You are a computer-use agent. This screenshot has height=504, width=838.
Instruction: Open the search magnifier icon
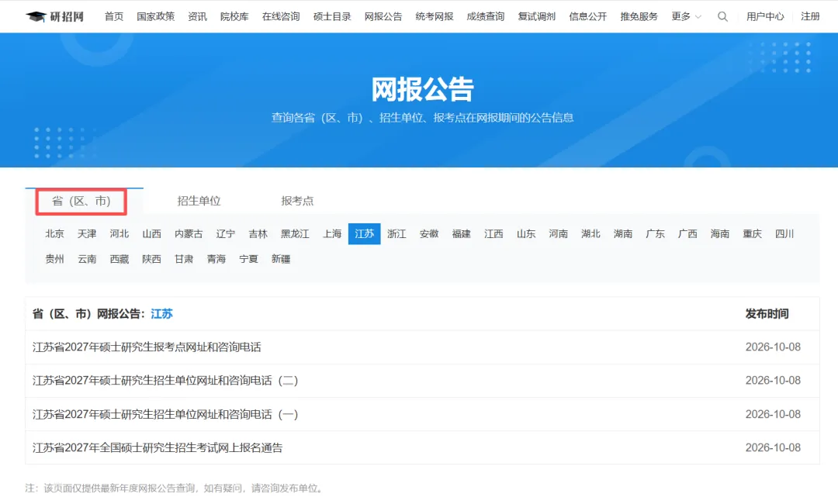click(722, 16)
